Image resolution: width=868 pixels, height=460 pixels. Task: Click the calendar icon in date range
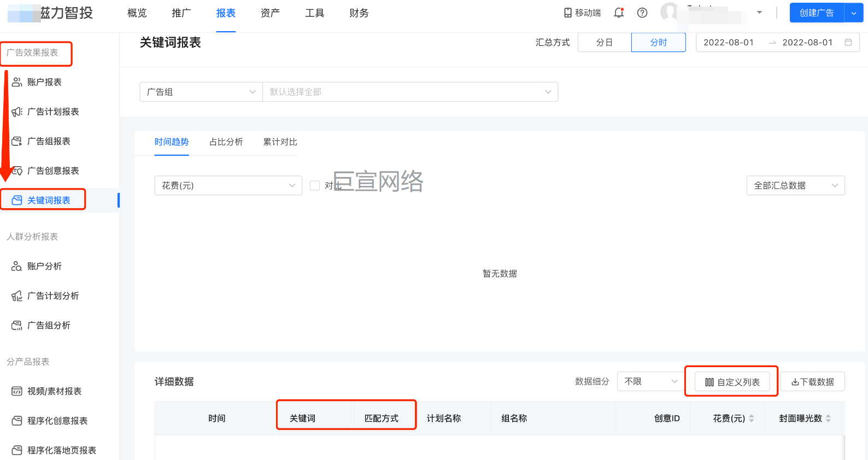[848, 42]
